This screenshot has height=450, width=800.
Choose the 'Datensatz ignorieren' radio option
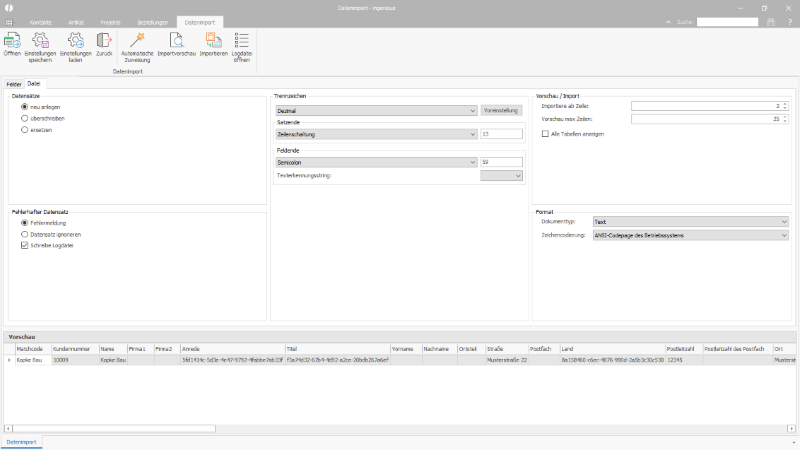point(24,234)
